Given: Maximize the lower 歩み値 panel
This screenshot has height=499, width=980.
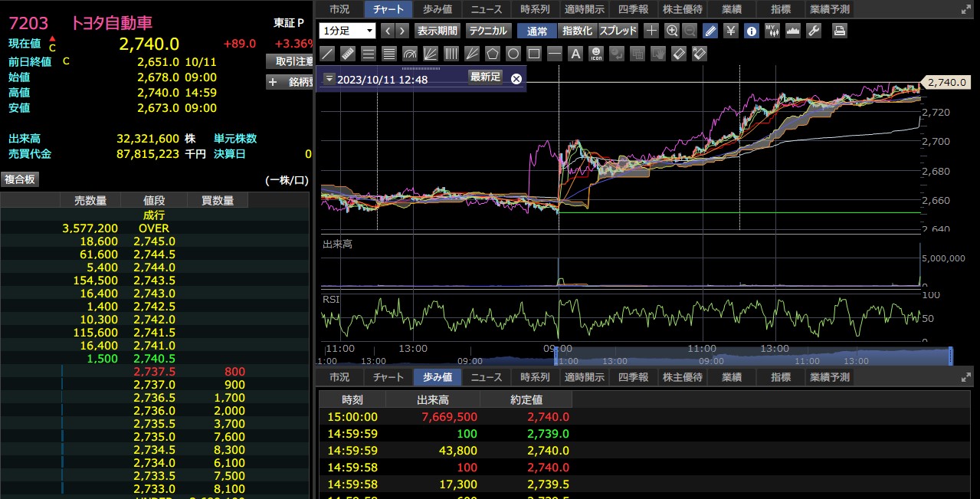Looking at the screenshot, I should (965, 377).
